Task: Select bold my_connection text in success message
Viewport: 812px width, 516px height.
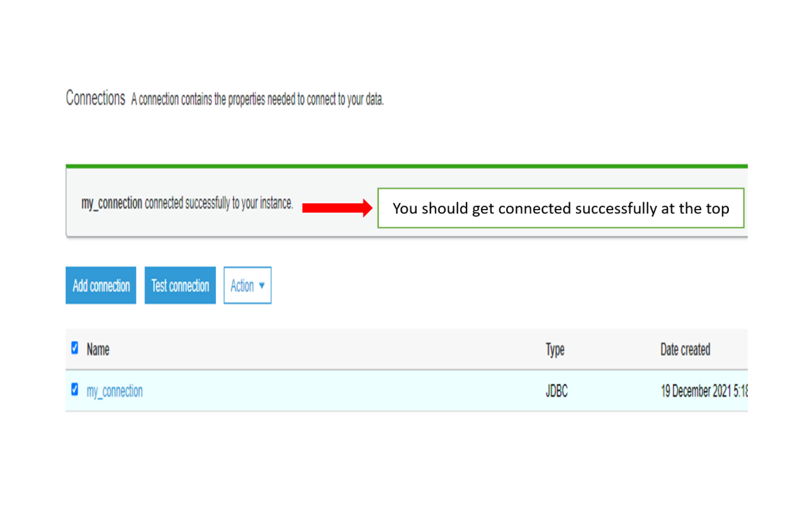Action: (x=111, y=204)
